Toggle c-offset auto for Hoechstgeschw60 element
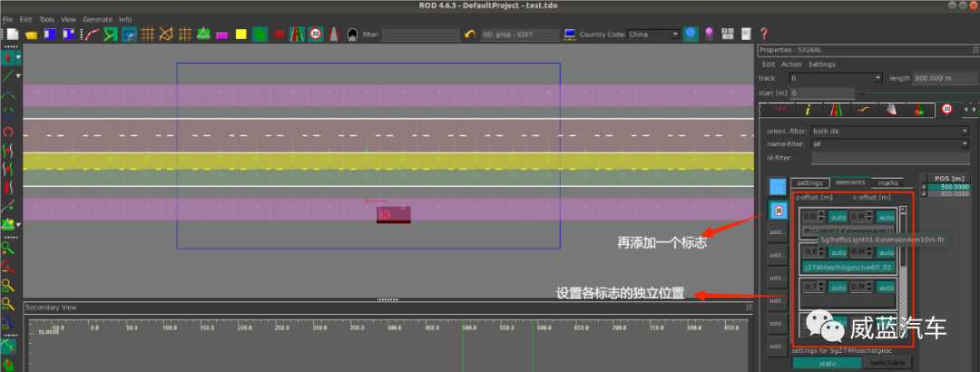980x372 pixels. click(x=886, y=252)
